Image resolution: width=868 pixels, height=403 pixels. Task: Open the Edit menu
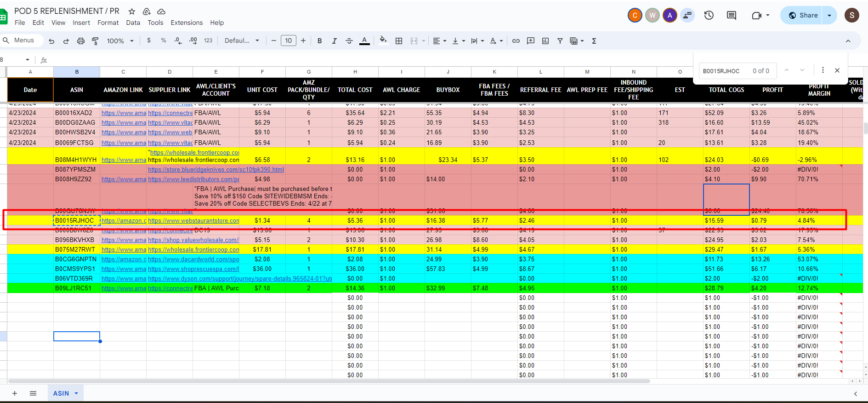(38, 23)
